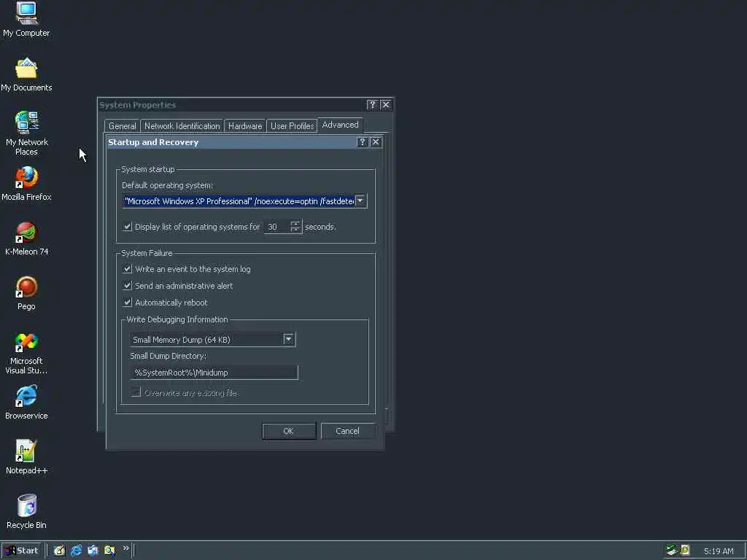Switch to the General tab
This screenshot has width=747, height=560.
pyautogui.click(x=122, y=125)
